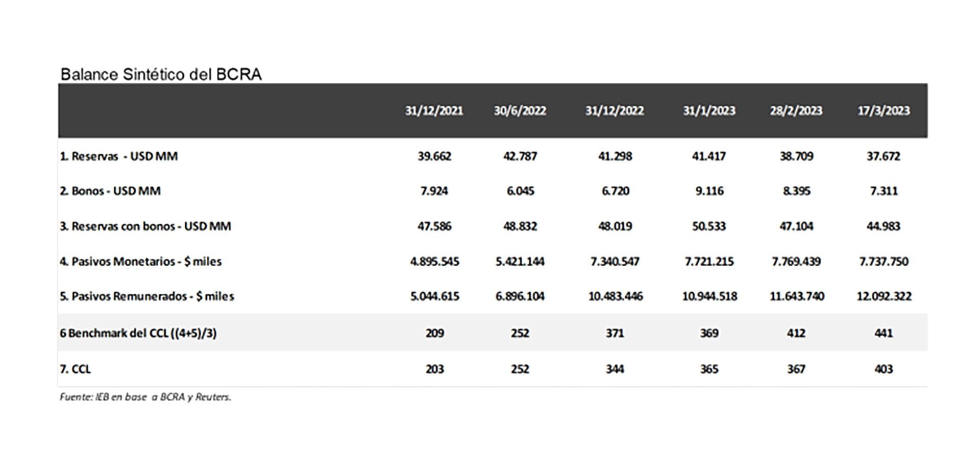Click the 'Fuente: IEB en base a BCRA' footnote

coord(145,397)
